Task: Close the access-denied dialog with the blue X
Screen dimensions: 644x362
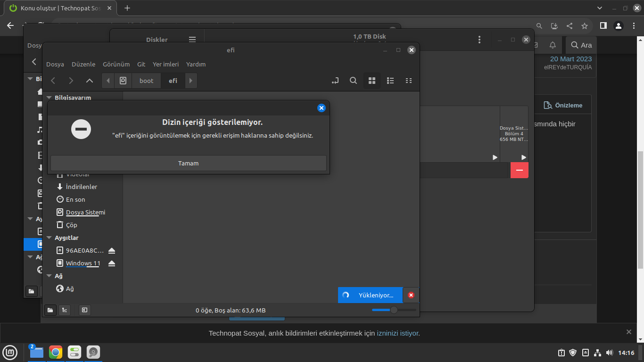Action: [322, 108]
